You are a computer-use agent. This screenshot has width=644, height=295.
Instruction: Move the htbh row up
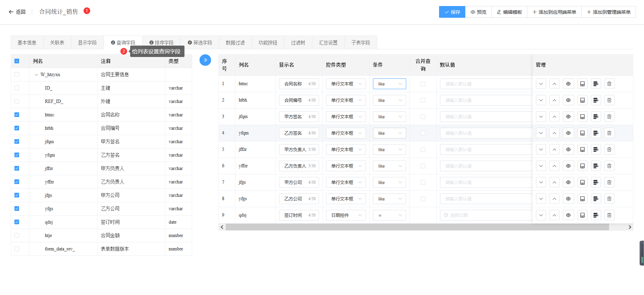click(x=555, y=100)
